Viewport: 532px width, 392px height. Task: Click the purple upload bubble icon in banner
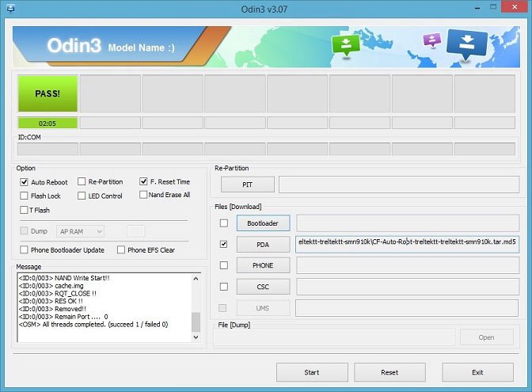click(432, 40)
